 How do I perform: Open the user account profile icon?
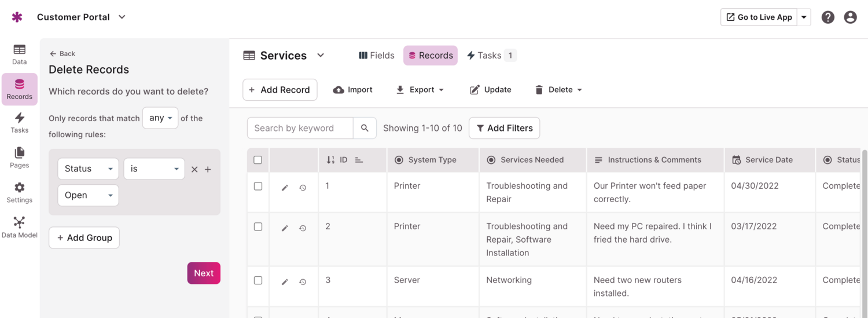[850, 17]
